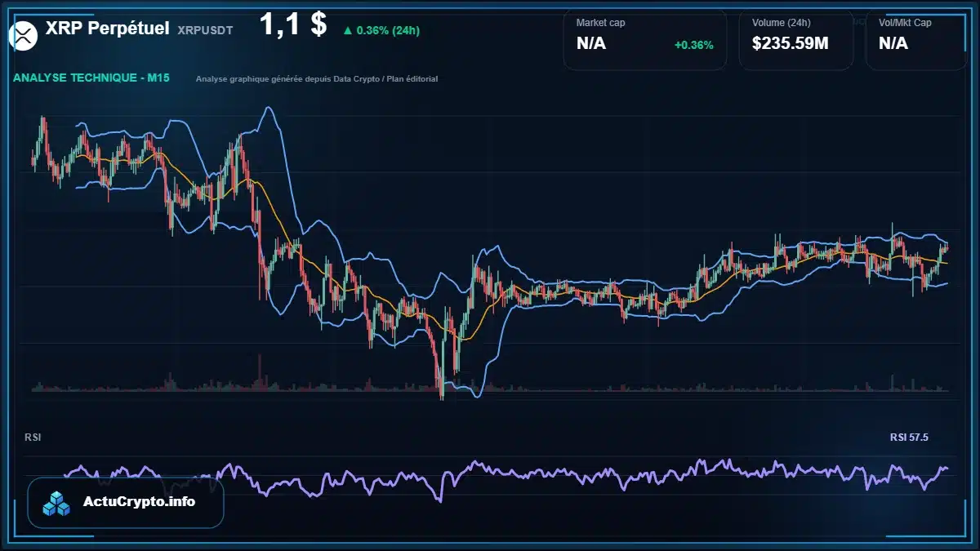Click the "N/A" value under Vol/Mkt Cap

point(893,43)
